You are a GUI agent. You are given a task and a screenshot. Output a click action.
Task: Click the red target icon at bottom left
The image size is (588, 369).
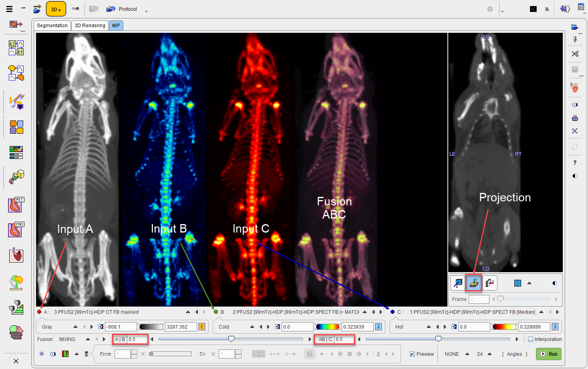point(42,354)
